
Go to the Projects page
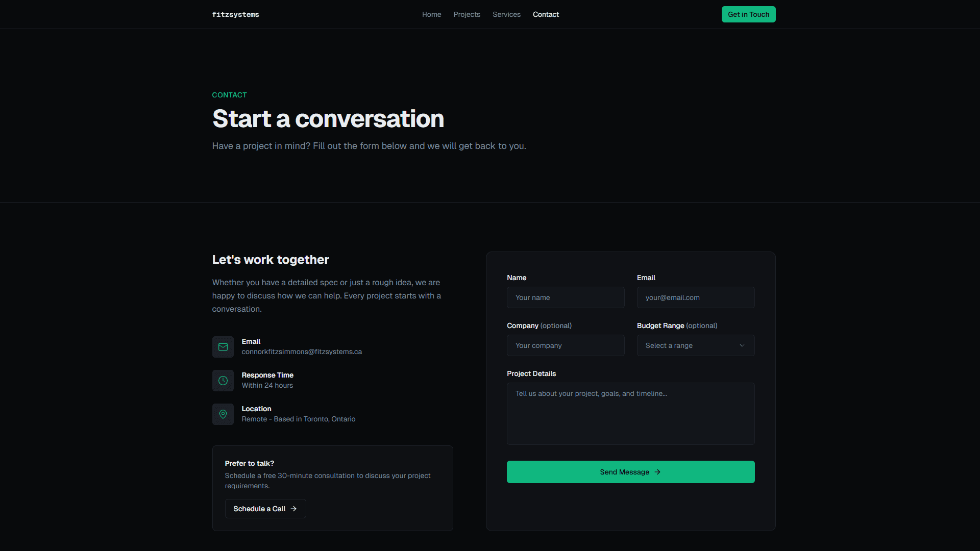coord(467,14)
